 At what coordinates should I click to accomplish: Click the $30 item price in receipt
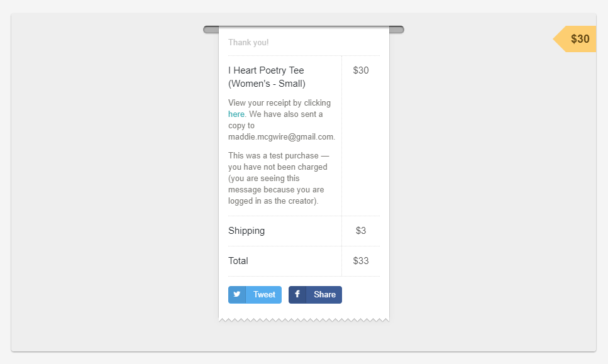pyautogui.click(x=361, y=70)
